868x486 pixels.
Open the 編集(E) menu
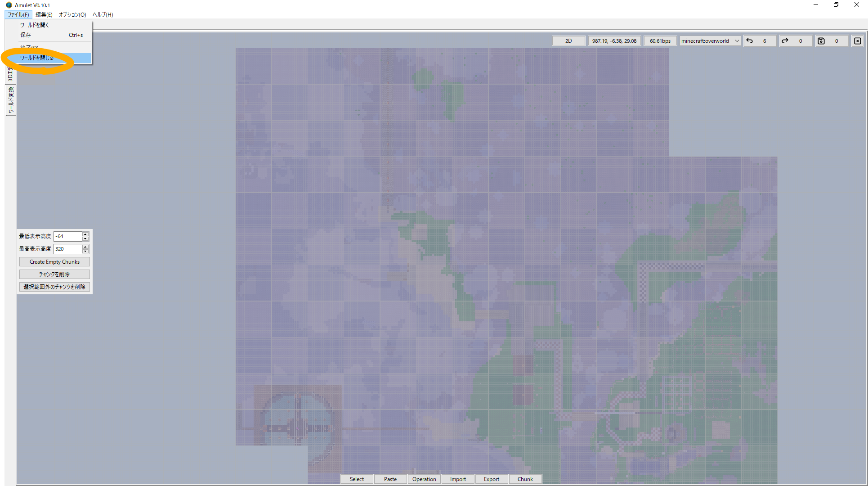click(44, 15)
